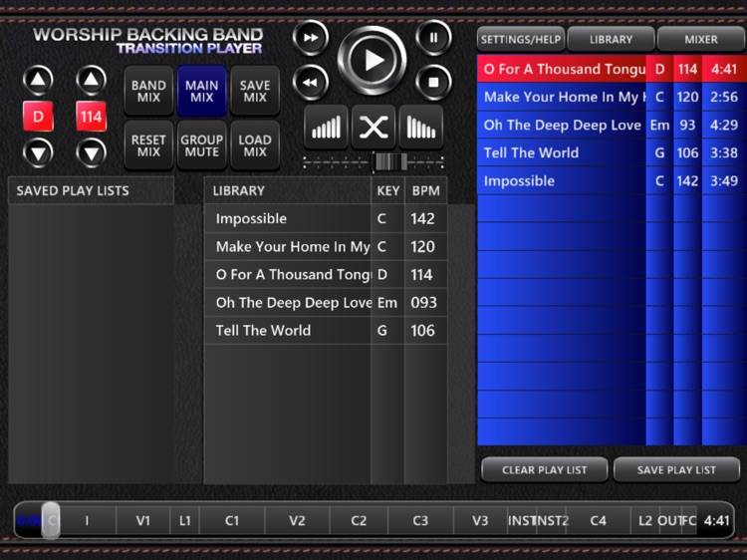Click the KEY column header

pos(387,190)
